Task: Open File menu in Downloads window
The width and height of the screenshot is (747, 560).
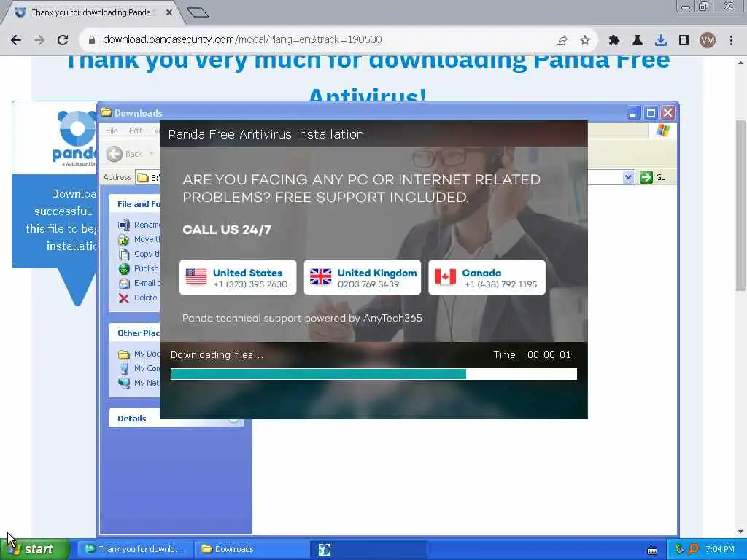Action: tap(112, 131)
